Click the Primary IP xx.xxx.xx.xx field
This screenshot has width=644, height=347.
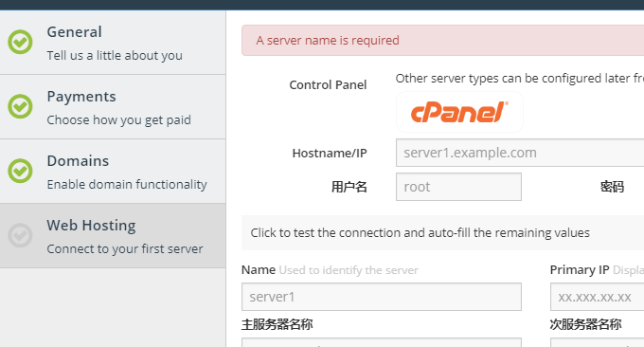598,297
